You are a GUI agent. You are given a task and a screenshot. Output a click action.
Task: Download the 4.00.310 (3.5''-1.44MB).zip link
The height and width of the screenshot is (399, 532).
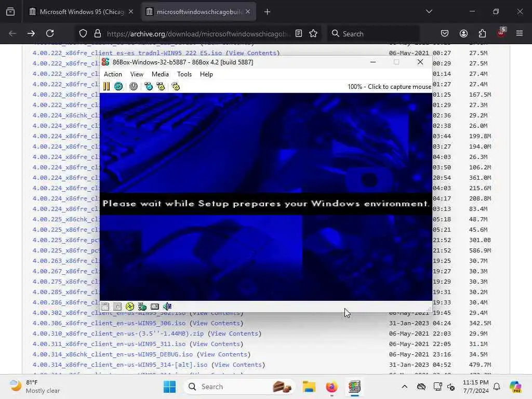[x=118, y=334]
